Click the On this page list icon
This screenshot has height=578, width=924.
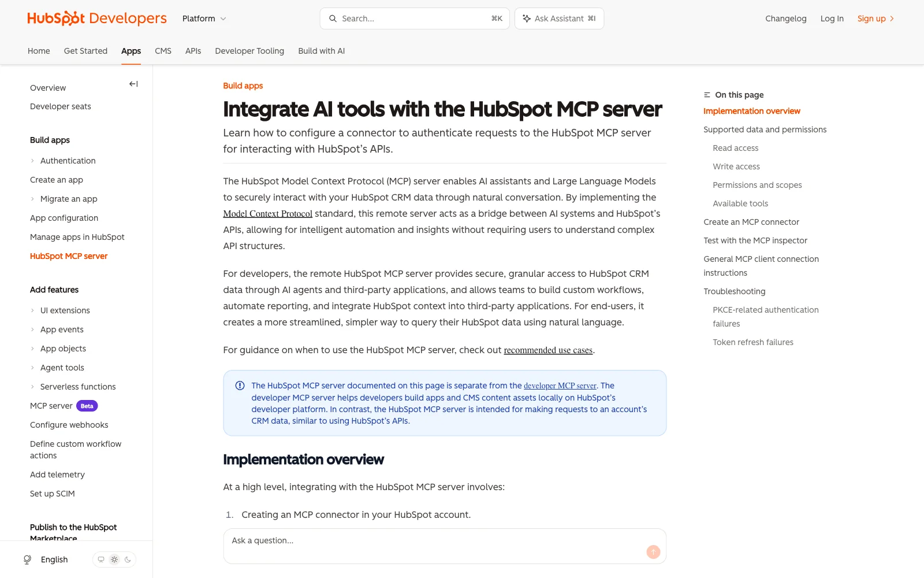[x=707, y=95]
